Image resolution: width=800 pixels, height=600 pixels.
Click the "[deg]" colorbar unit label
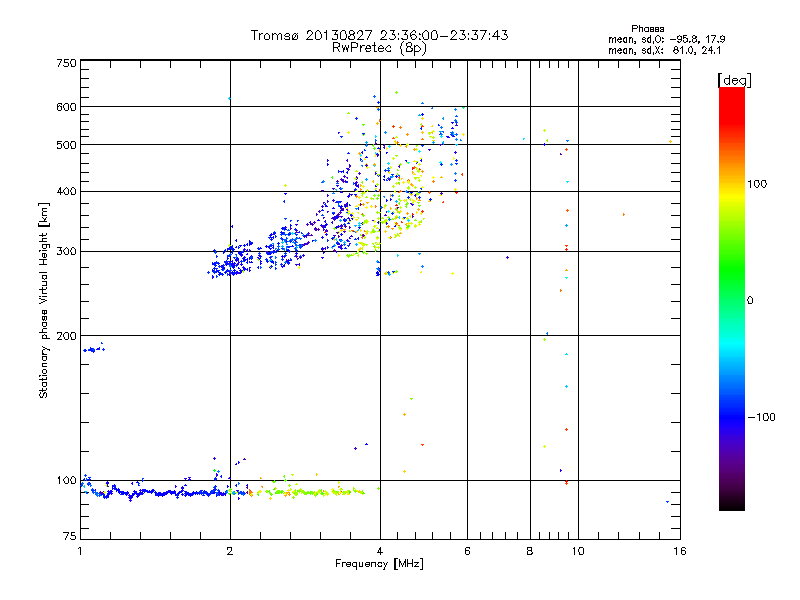click(x=734, y=79)
